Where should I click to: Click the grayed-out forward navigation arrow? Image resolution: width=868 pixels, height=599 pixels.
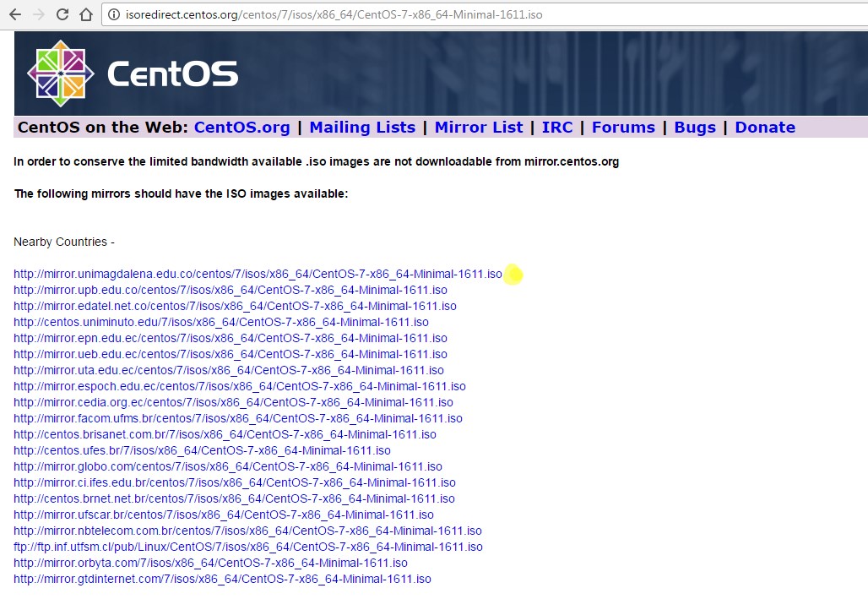pyautogui.click(x=39, y=14)
